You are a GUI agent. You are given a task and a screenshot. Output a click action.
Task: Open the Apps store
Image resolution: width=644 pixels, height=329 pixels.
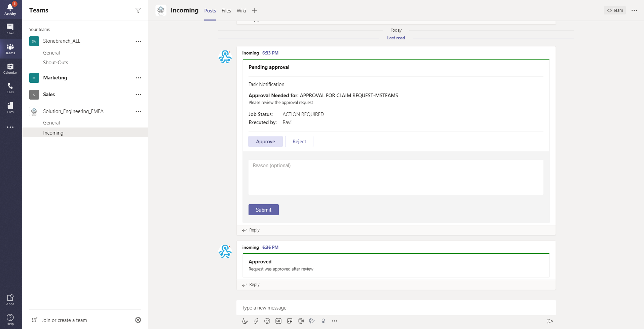[x=10, y=300]
